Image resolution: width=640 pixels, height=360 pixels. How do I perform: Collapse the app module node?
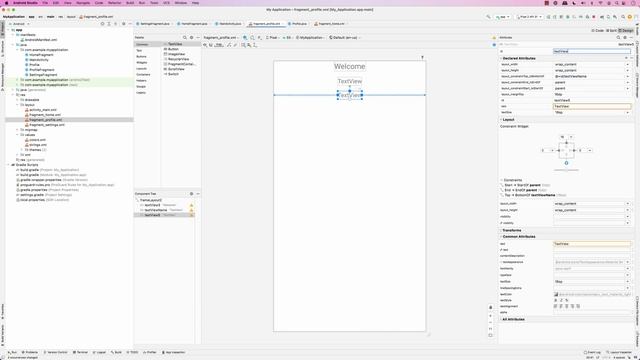[x=8, y=30]
